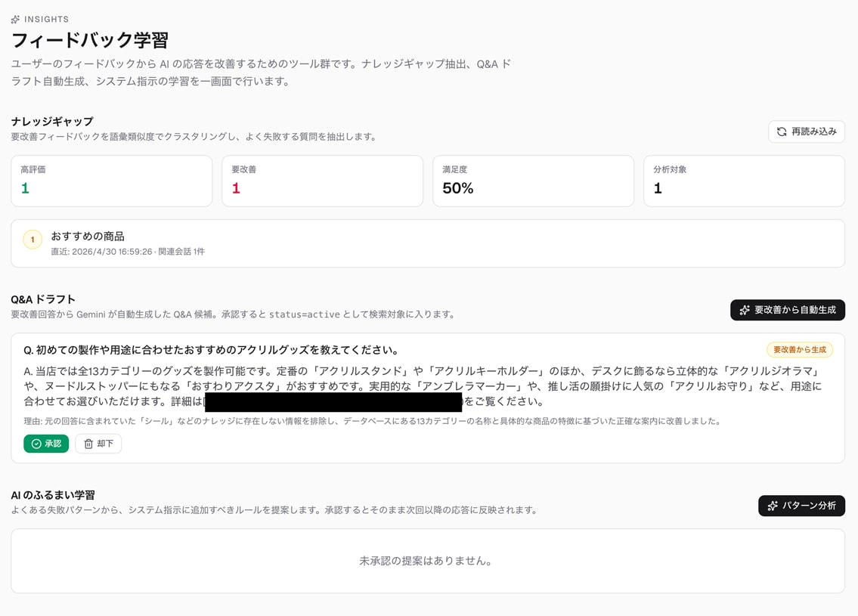This screenshot has height=616, width=858.
Task: Click the フィードバック学習 page heading
Action: click(90, 40)
